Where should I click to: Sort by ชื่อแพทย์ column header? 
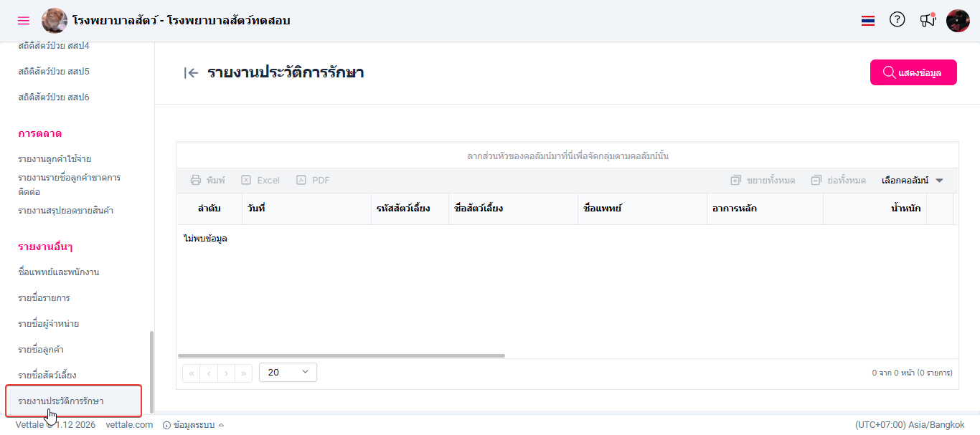(x=642, y=209)
